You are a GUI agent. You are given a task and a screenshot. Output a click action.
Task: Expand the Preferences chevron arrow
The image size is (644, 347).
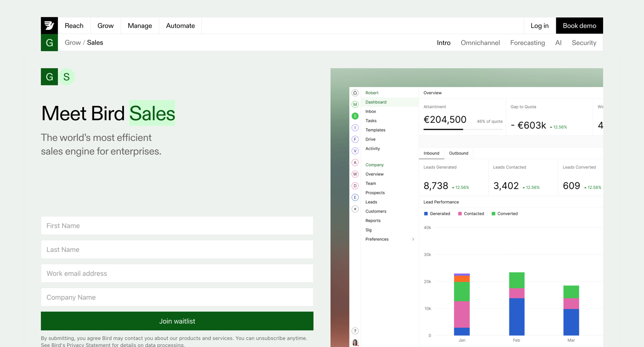(x=413, y=239)
